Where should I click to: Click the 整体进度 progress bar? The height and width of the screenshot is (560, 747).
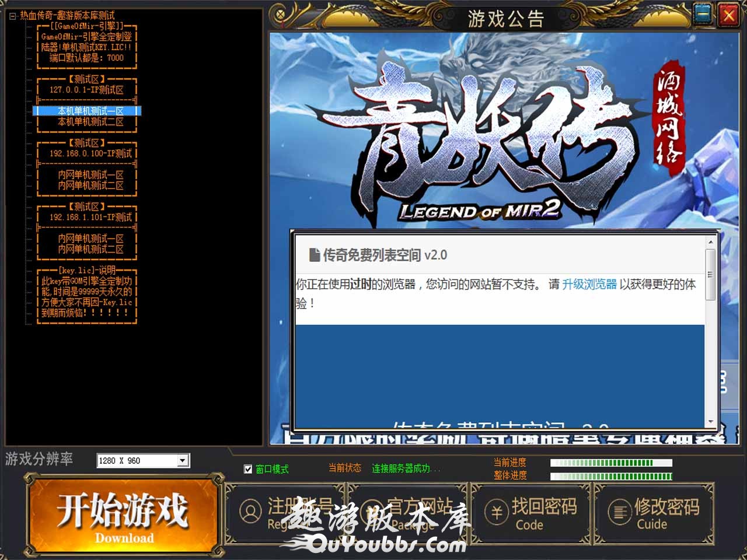click(611, 476)
